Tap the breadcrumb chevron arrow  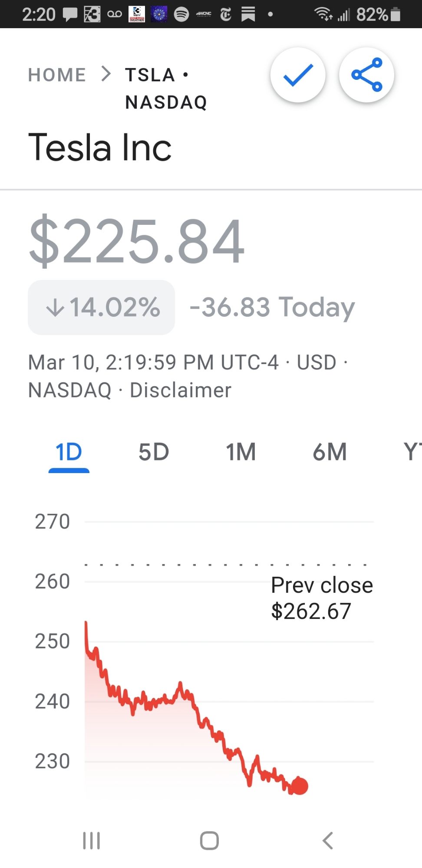106,74
